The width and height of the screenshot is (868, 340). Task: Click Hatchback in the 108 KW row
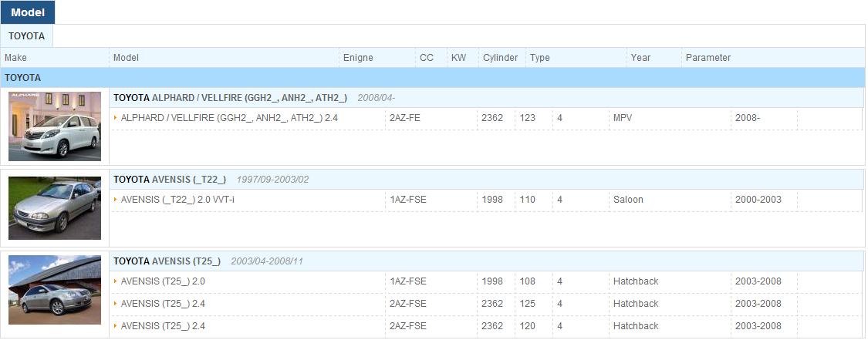coord(636,281)
